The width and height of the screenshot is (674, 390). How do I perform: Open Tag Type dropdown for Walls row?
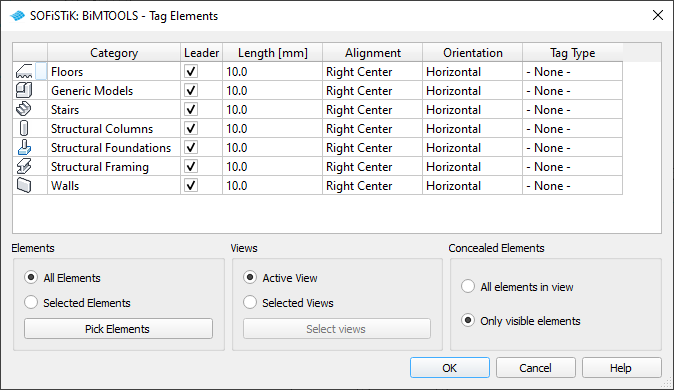coord(572,185)
